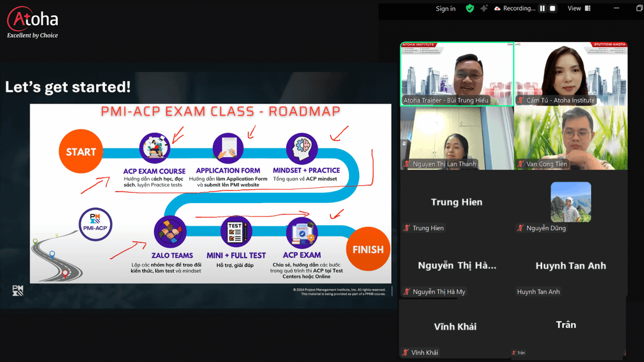Click the PMI logo at slide bottom-left
The image size is (644, 362).
coord(18,290)
